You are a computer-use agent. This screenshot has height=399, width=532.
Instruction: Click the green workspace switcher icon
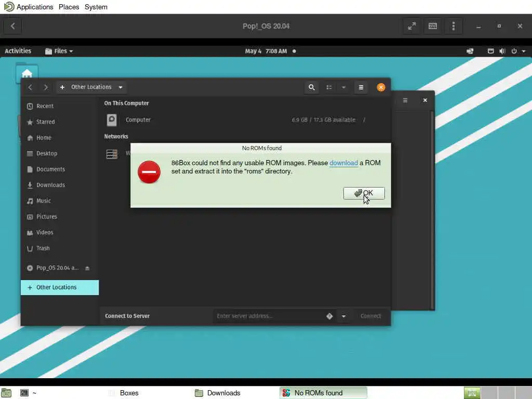(x=472, y=393)
